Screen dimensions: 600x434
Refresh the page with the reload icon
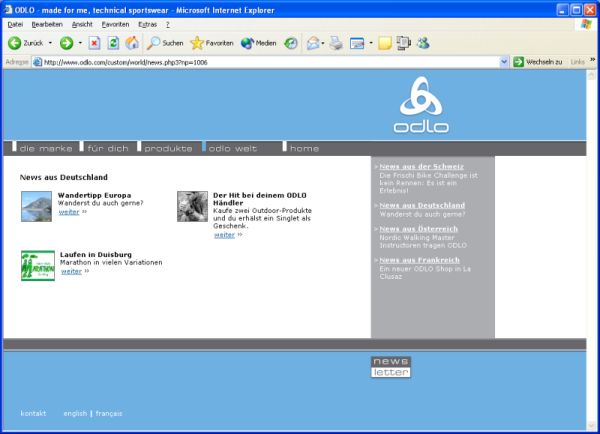coord(113,43)
